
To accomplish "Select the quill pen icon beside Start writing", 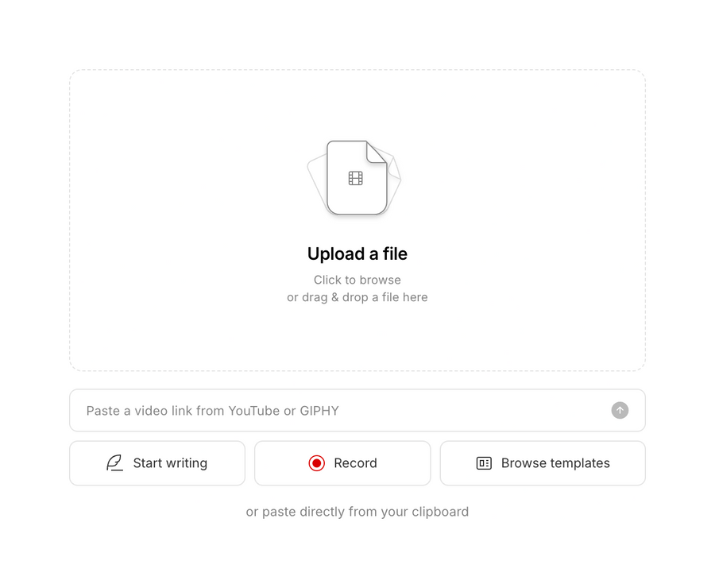I will [x=115, y=462].
